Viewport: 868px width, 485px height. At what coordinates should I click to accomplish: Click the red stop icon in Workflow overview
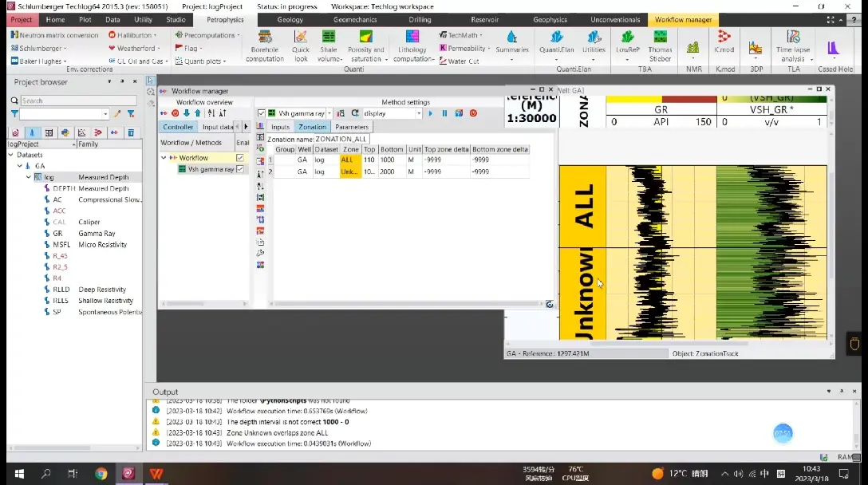[x=175, y=113]
